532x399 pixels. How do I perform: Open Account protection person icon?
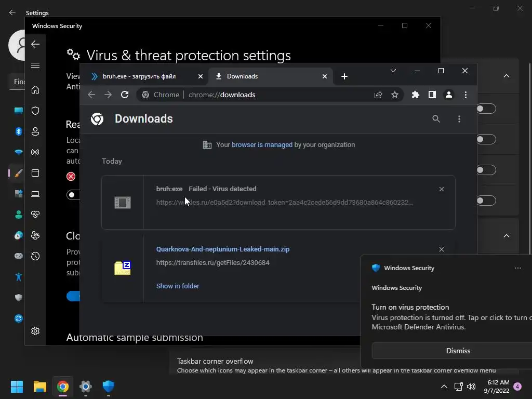(35, 131)
